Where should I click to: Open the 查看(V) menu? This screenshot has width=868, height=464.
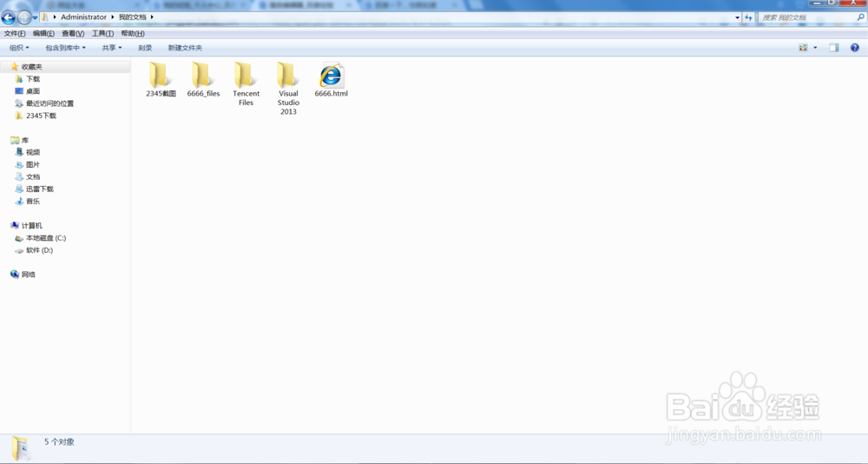click(x=73, y=34)
